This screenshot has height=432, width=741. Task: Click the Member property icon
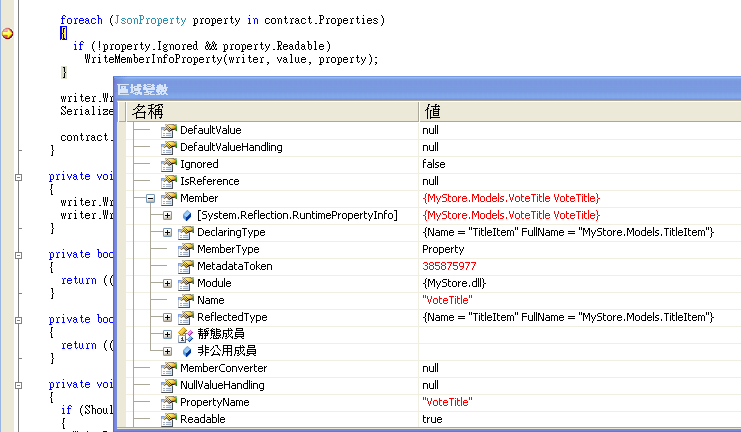pyautogui.click(x=169, y=199)
